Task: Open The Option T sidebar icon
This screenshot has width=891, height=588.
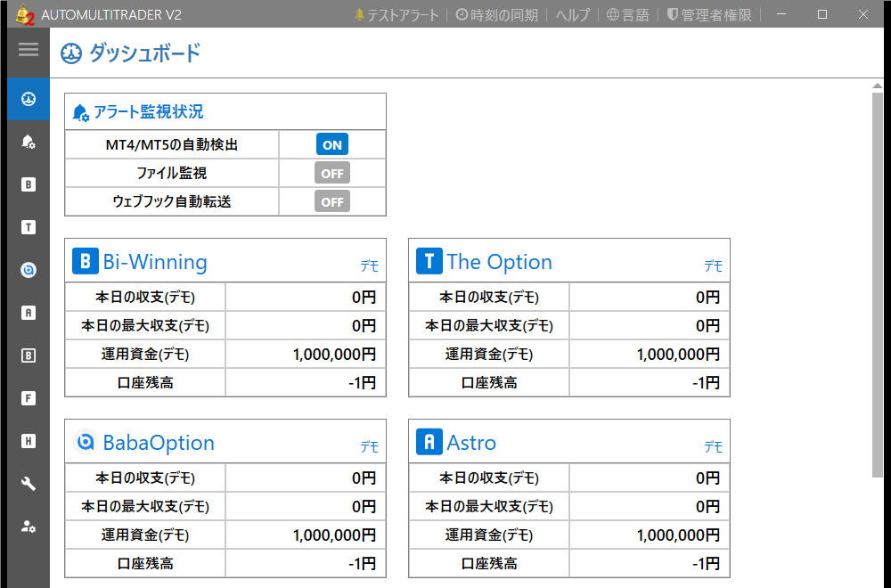Action: [29, 227]
